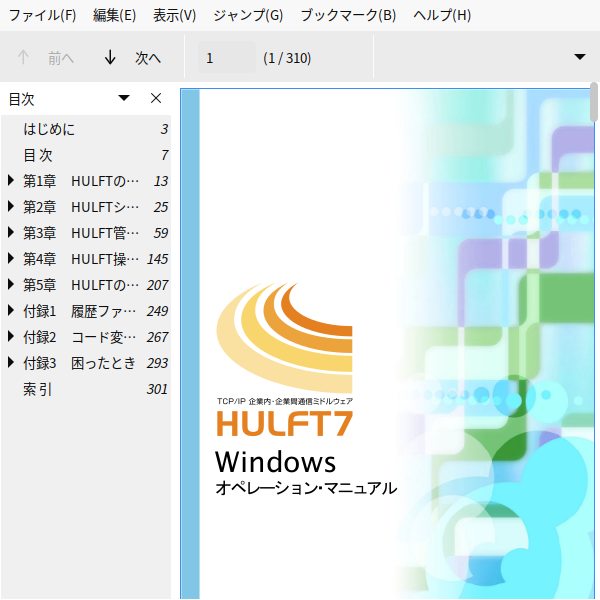
Task: Select the 第3章 HULFT管… entry
Action: (86, 233)
